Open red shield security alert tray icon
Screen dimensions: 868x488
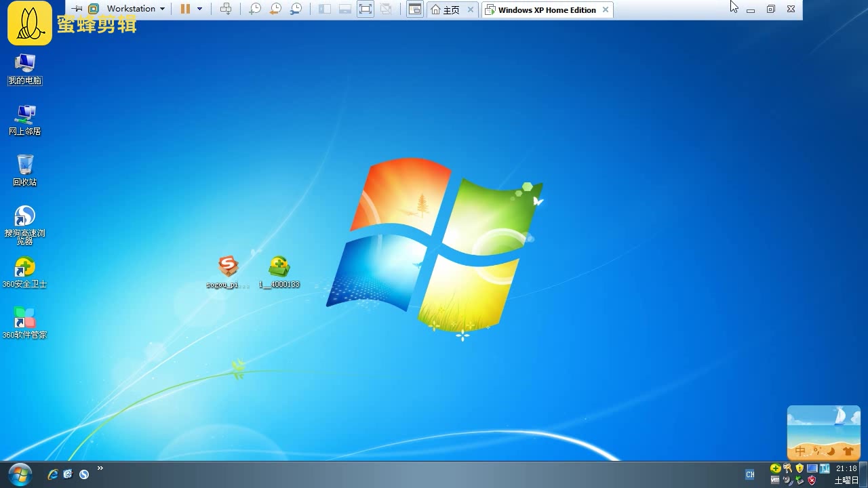coord(812,480)
